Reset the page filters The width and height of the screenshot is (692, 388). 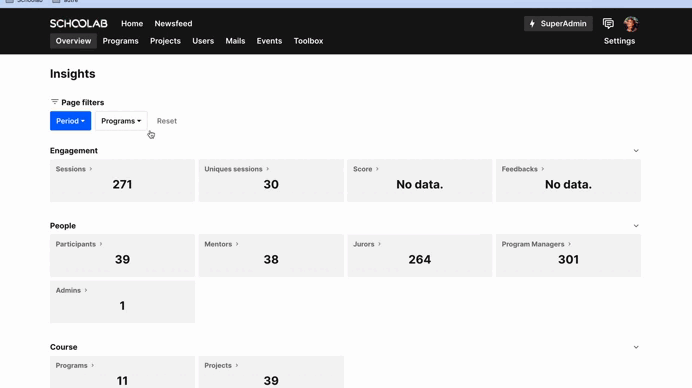point(167,121)
